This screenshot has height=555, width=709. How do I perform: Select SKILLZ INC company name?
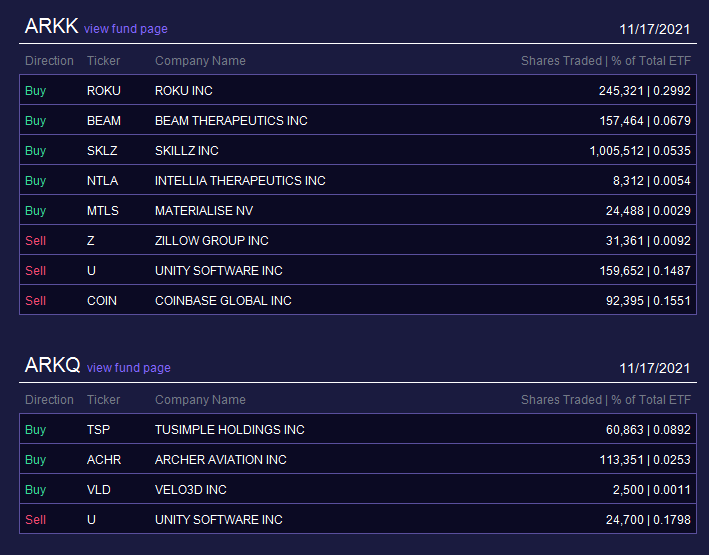[x=187, y=151]
